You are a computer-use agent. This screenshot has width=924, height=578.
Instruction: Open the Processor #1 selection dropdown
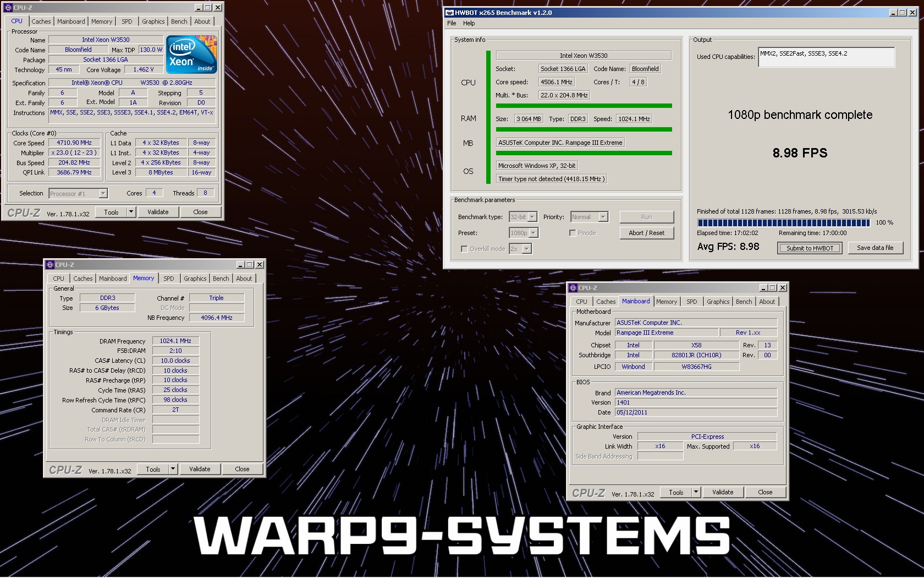tap(103, 194)
